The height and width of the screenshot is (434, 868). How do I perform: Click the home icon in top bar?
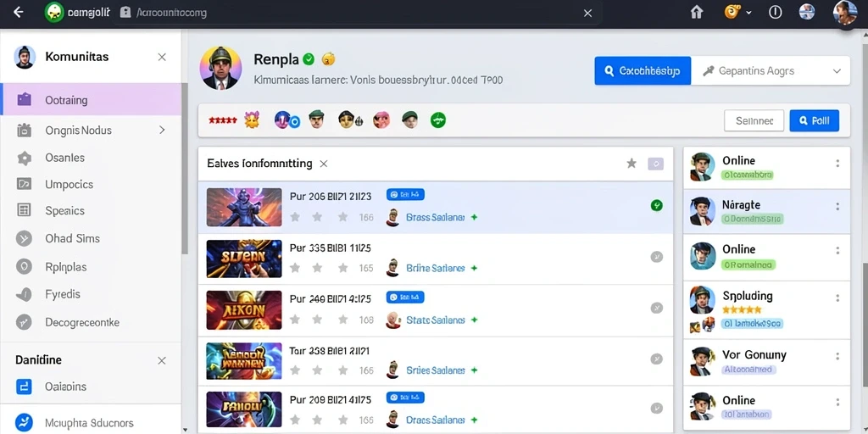[697, 12]
